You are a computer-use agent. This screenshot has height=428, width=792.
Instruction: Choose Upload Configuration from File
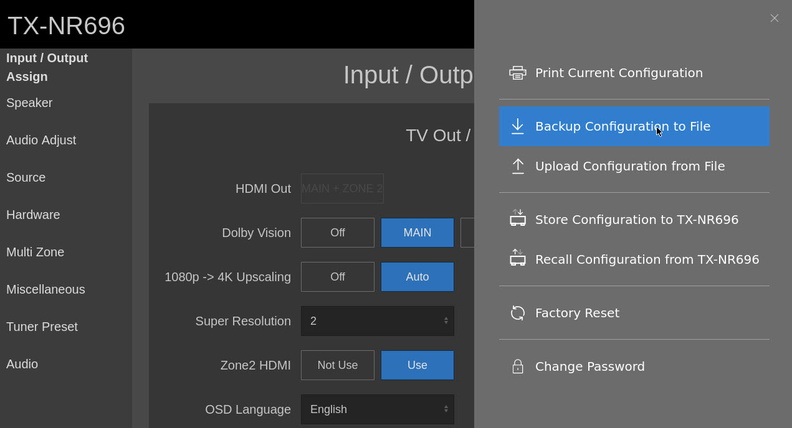pyautogui.click(x=634, y=166)
